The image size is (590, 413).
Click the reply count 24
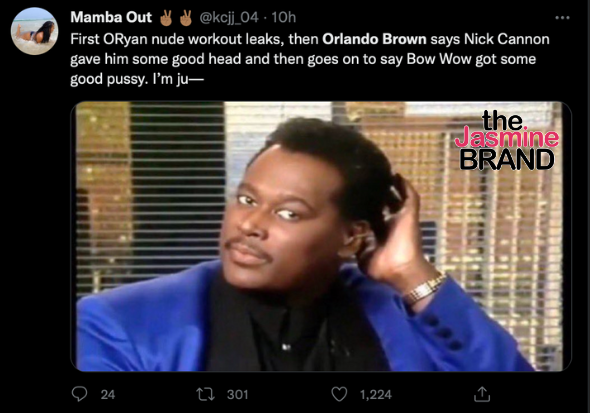tap(108, 394)
